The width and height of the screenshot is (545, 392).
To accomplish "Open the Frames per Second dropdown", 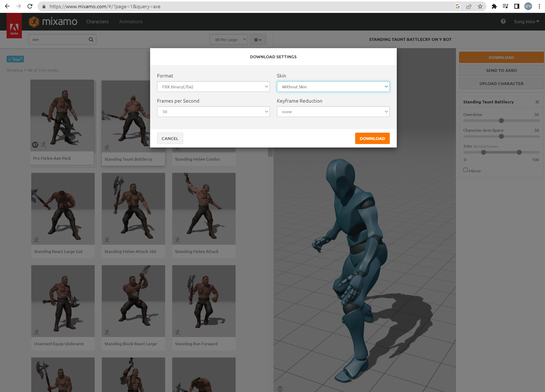I will 213,112.
